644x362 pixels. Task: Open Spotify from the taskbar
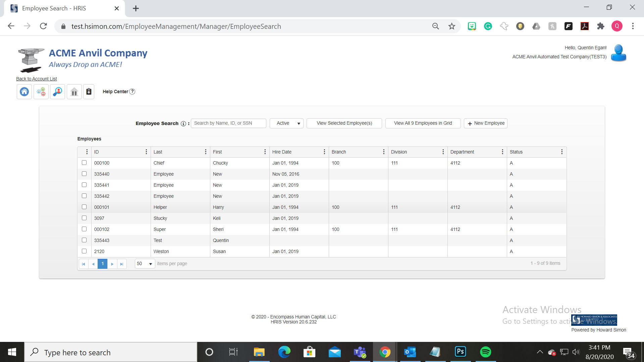485,352
